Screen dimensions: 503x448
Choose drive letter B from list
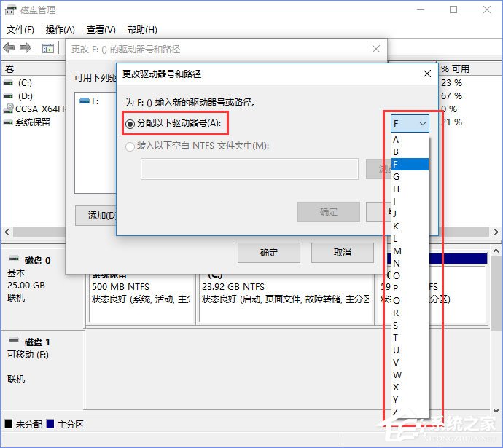pos(410,152)
